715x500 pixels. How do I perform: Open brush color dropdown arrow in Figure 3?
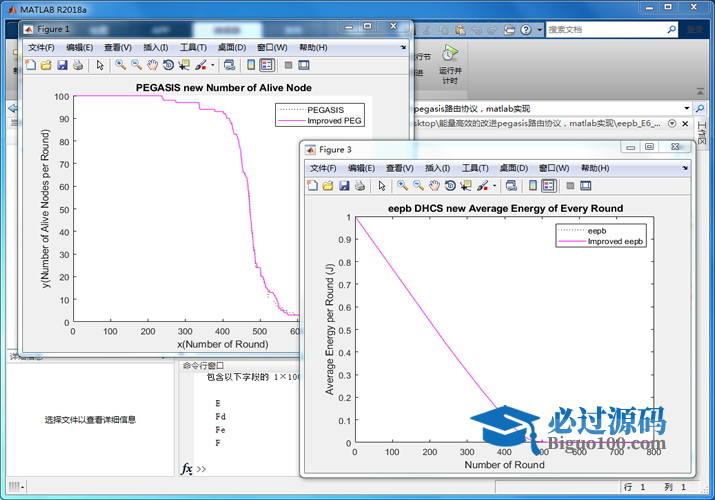494,186
